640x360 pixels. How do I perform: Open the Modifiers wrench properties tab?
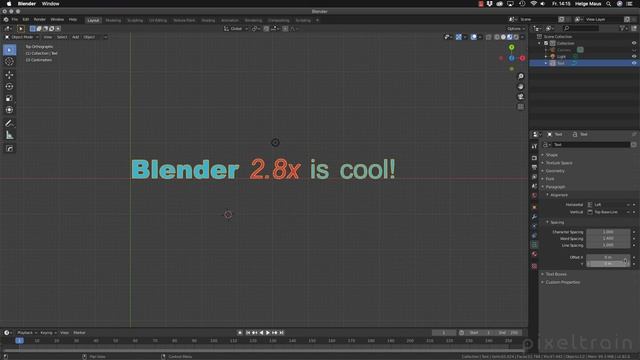pos(534,216)
